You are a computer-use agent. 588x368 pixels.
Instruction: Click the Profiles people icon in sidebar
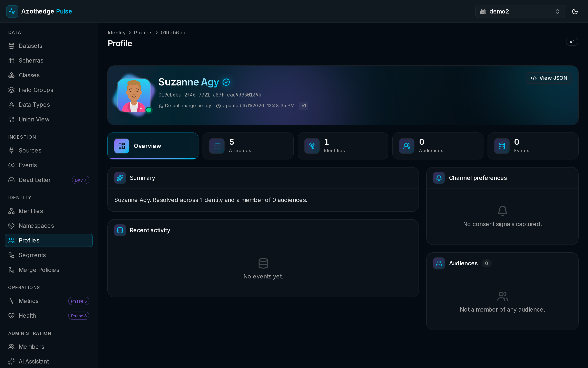pyautogui.click(x=11, y=240)
